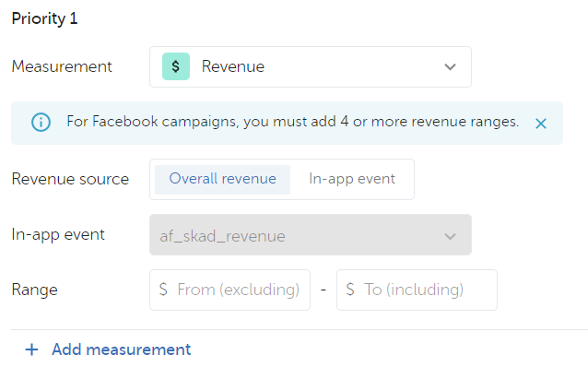Click the info icon in the Facebook notice

41,123
